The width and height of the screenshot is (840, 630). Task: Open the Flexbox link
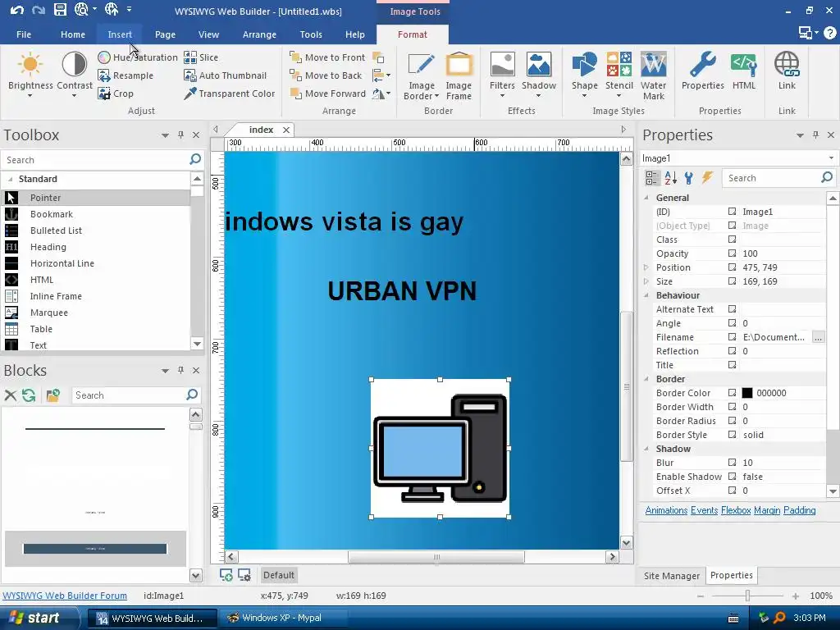tap(736, 510)
